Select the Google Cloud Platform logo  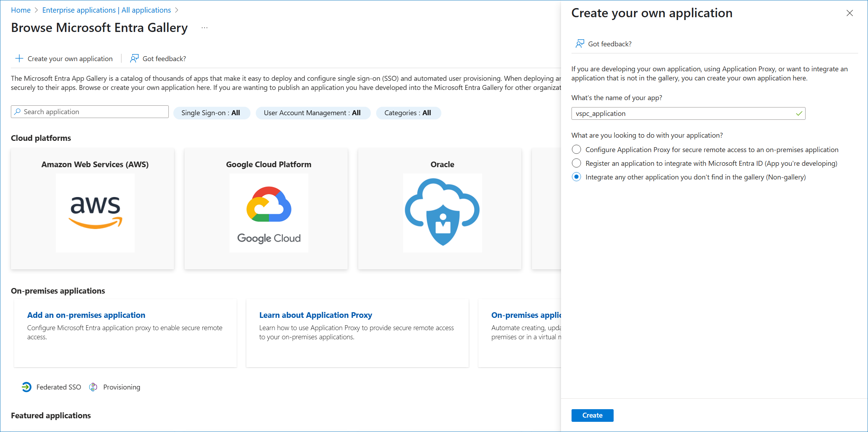click(x=268, y=212)
